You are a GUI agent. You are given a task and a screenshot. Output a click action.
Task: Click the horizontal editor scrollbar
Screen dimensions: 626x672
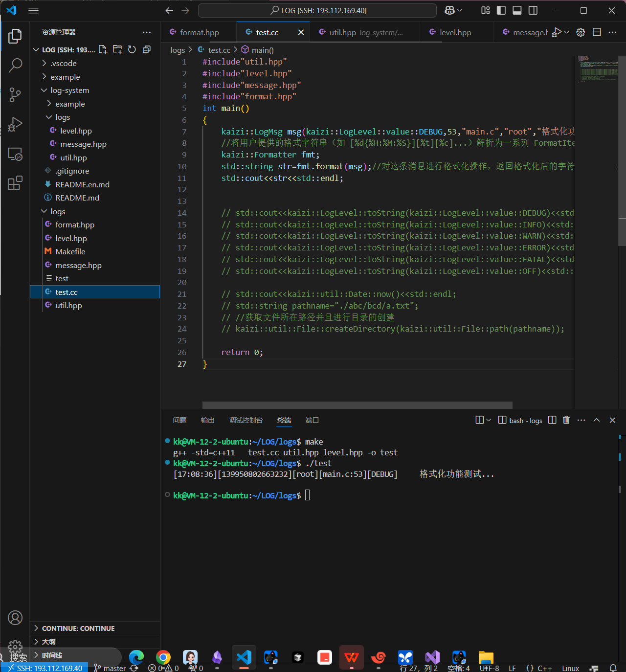pyautogui.click(x=357, y=405)
